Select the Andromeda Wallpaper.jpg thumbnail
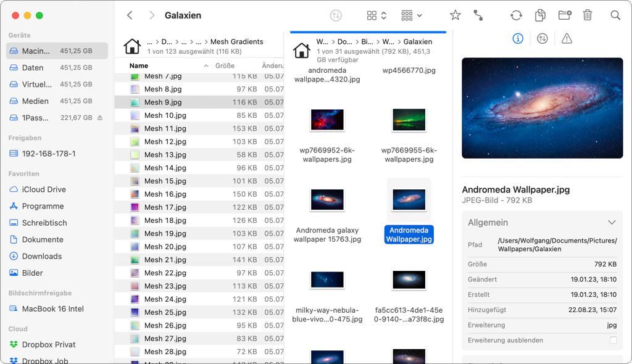632x364 pixels. (409, 199)
